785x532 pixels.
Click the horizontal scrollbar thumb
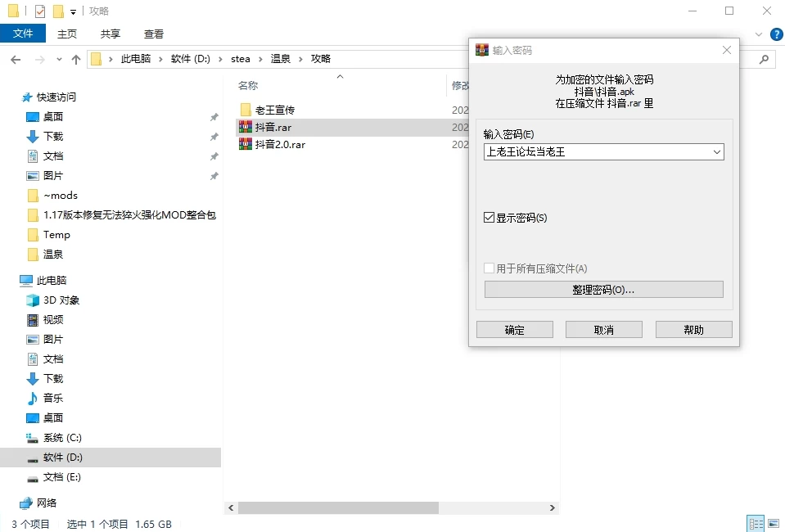pyautogui.click(x=338, y=507)
